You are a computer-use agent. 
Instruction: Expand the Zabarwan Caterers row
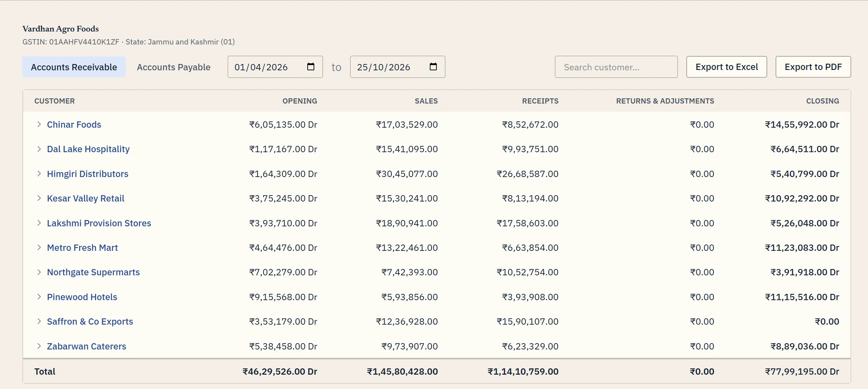click(x=39, y=346)
